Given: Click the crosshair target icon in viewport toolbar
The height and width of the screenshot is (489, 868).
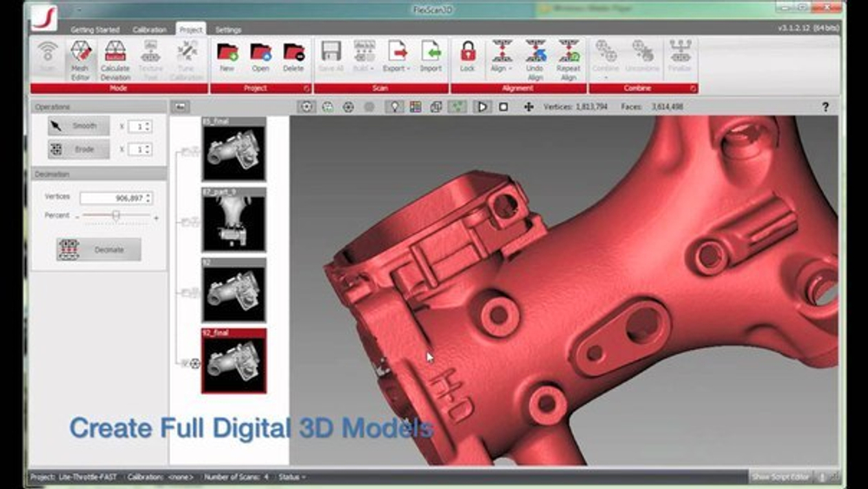Looking at the screenshot, I should pos(348,107).
